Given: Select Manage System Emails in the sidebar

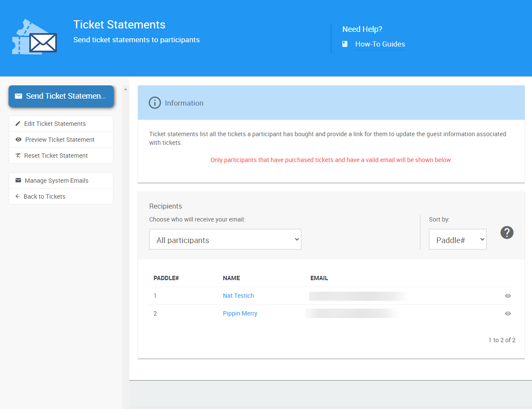Looking at the screenshot, I should pyautogui.click(x=56, y=181).
